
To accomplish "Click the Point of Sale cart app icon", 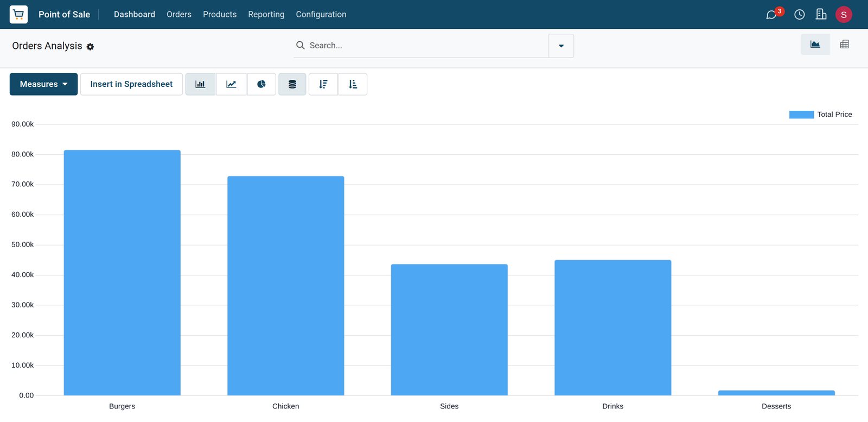I will (18, 14).
